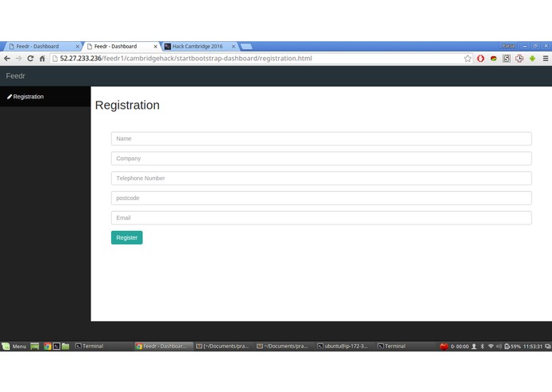Switch to ubuntu@ip-172-3 taskbar window
This screenshot has width=552, height=392.
[345, 346]
